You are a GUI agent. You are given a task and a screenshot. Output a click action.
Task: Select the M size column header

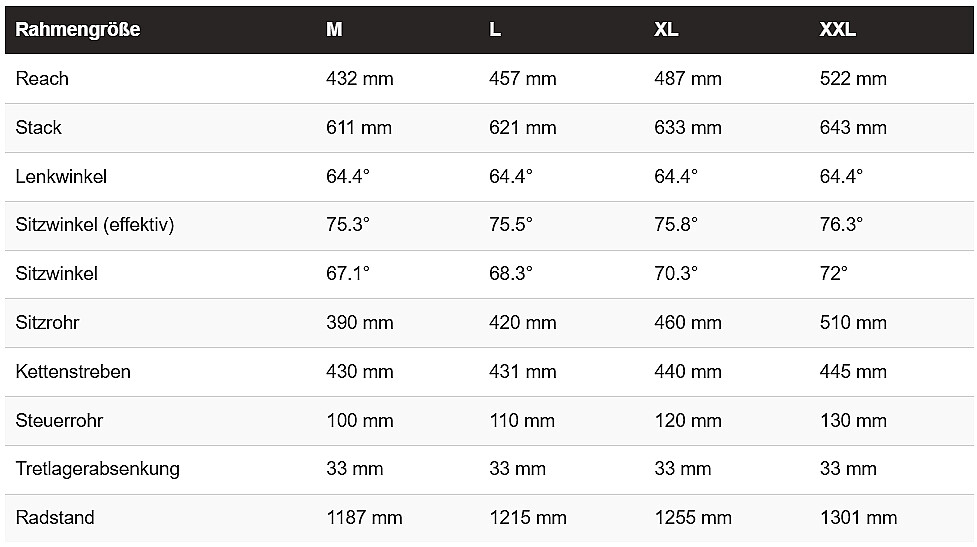tap(334, 30)
